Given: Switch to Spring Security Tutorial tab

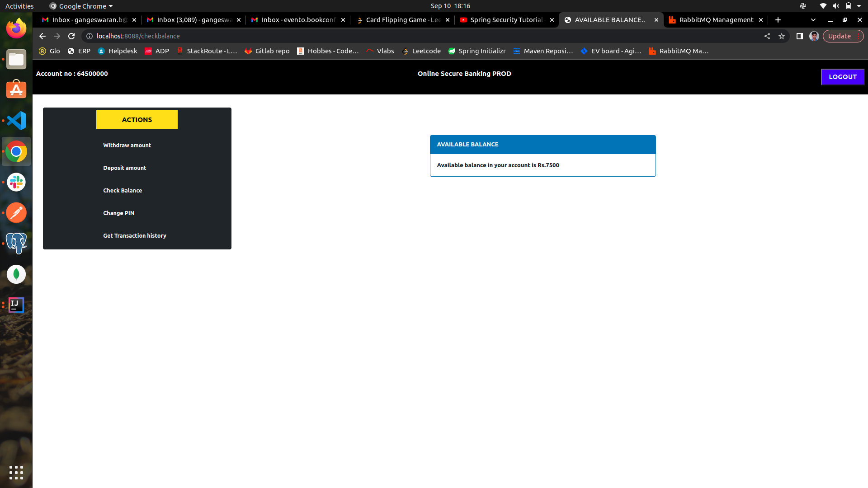Looking at the screenshot, I should (505, 20).
